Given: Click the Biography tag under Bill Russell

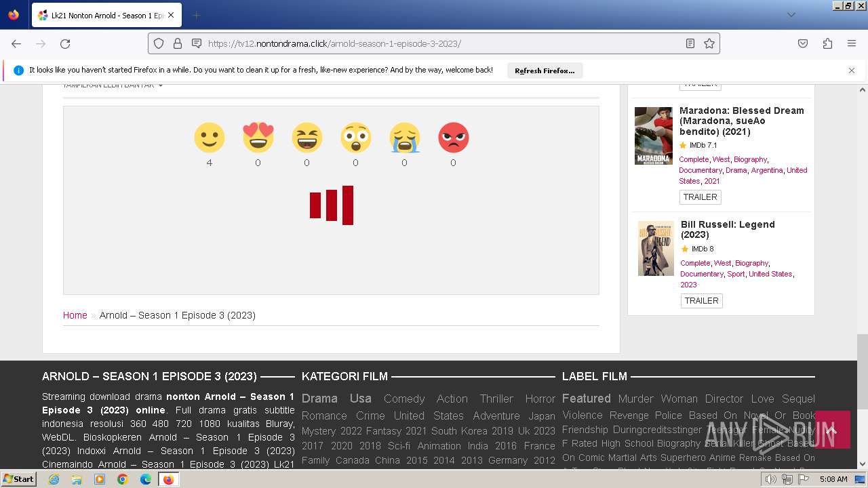Looking at the screenshot, I should (751, 263).
